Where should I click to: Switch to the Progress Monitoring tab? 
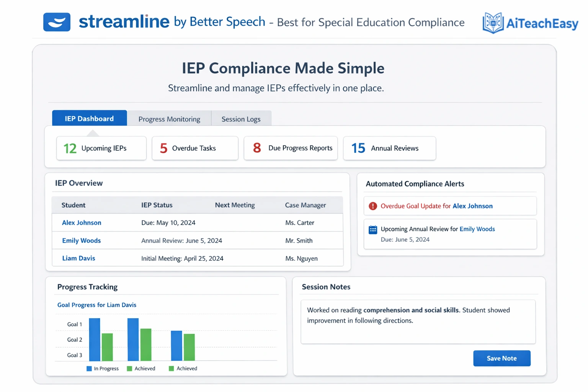[169, 119]
